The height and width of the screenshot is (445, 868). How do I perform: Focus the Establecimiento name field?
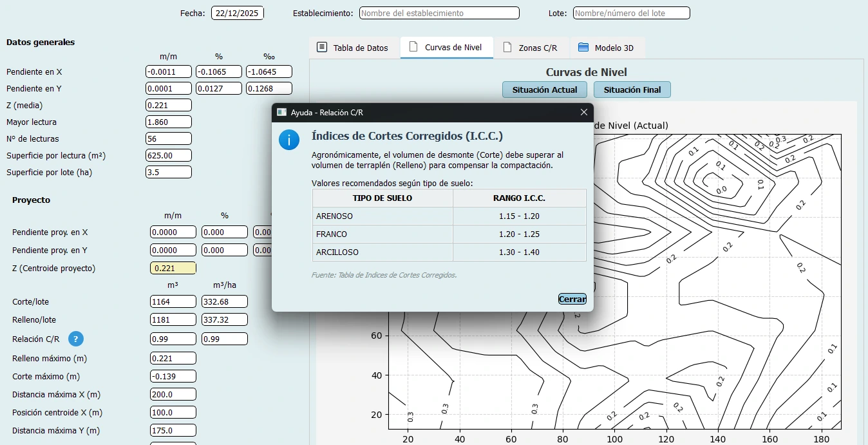tap(439, 13)
